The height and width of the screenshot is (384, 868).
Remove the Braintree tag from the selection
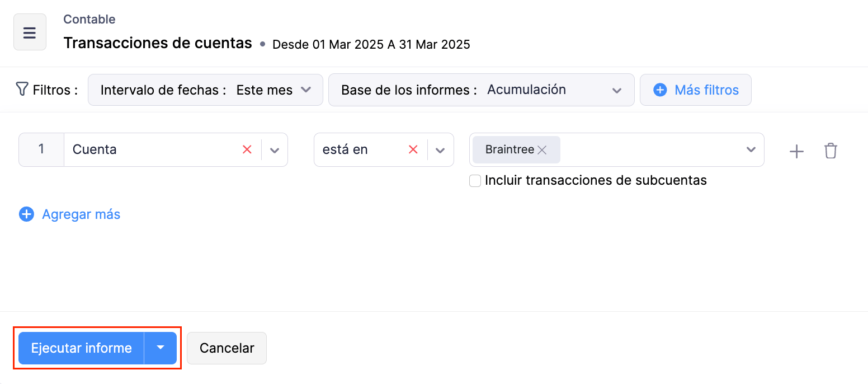(541, 149)
